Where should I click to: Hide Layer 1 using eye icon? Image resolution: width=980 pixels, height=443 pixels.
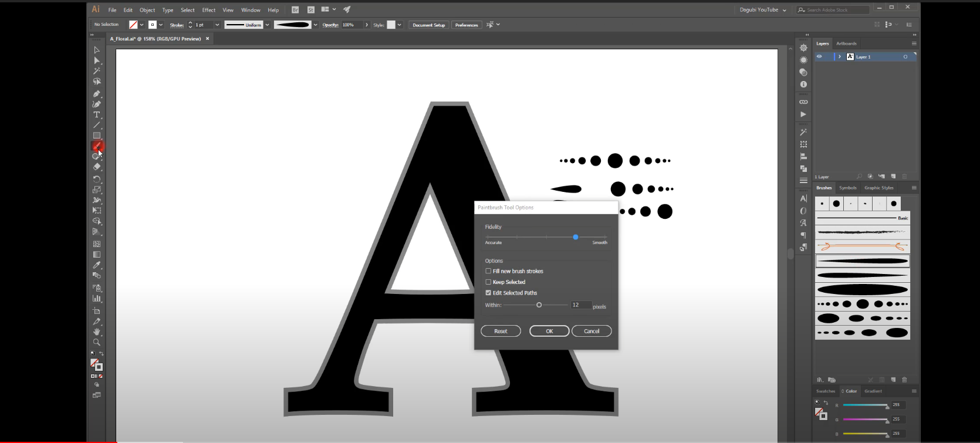coord(819,57)
